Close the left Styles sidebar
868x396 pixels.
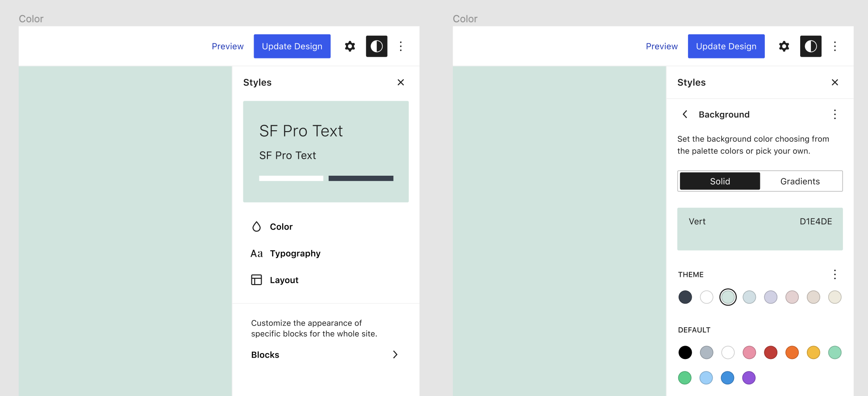click(x=401, y=82)
